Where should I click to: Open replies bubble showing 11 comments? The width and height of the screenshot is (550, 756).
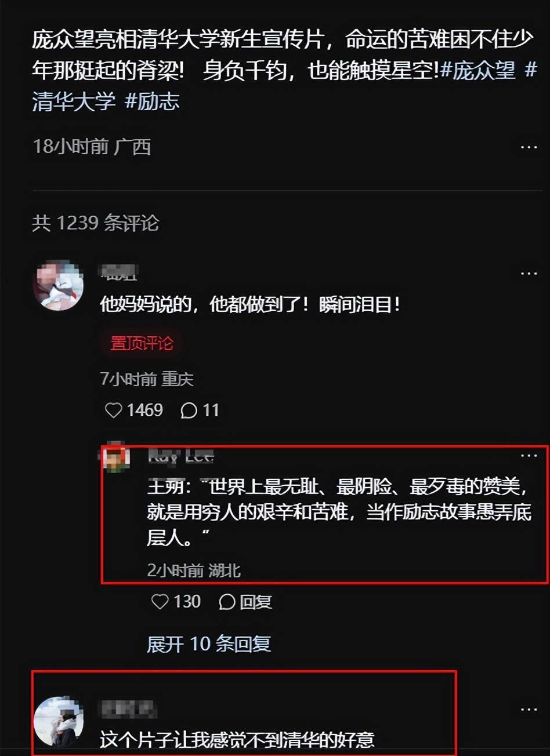(199, 410)
